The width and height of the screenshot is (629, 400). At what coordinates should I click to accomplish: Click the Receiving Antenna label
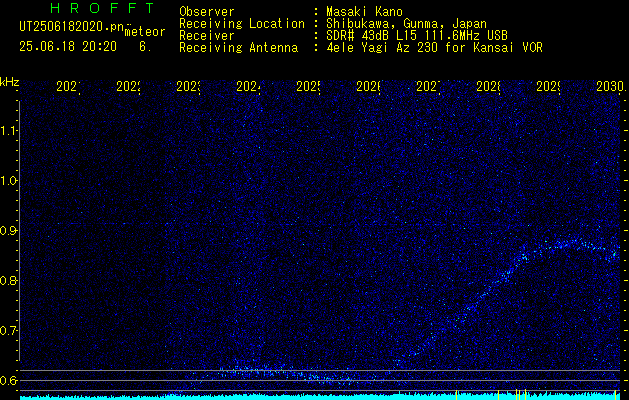[x=238, y=48]
